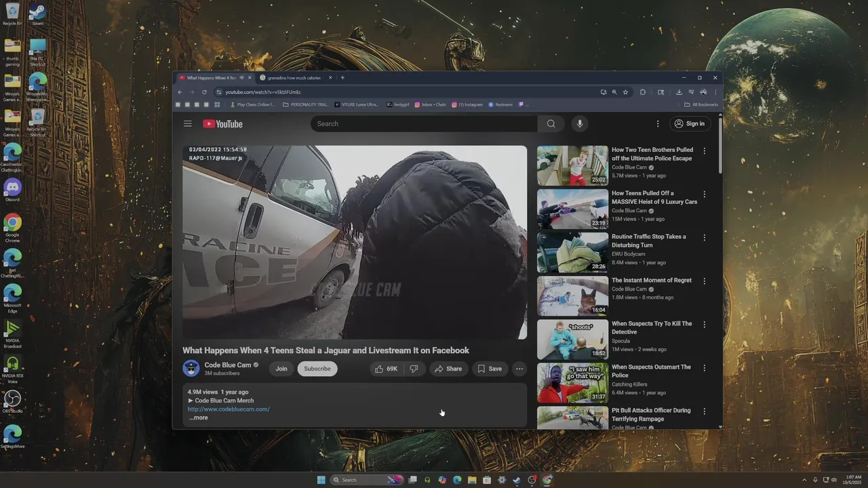Open the All Bookmarks folder
This screenshot has width=868, height=488.
pos(701,104)
